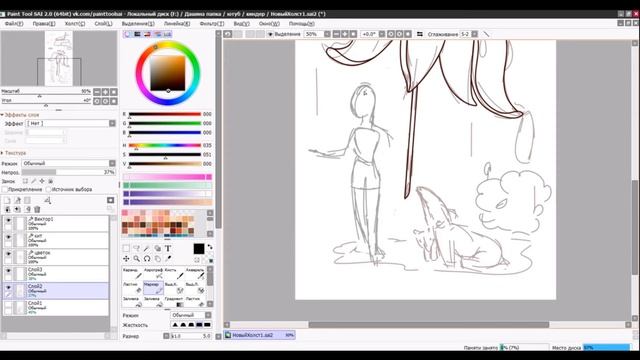Click the navigator preview thumbnail
The height and width of the screenshot is (360, 640).
(x=59, y=58)
